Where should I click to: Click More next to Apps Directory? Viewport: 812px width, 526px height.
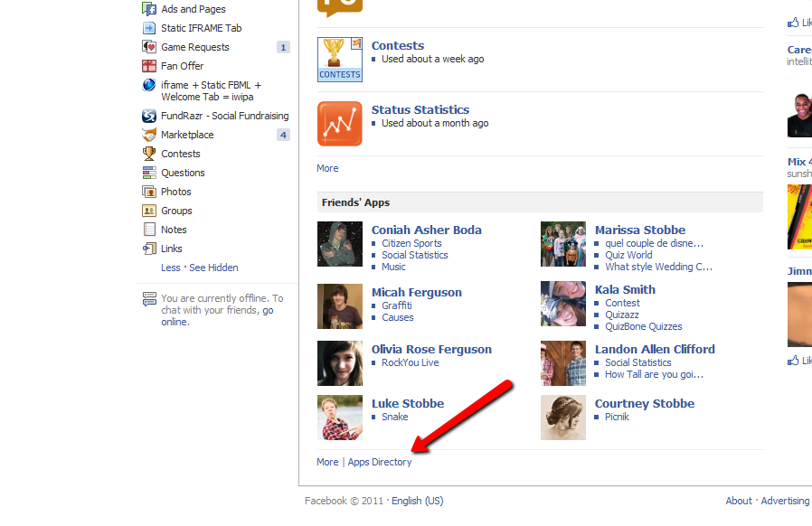tap(327, 462)
